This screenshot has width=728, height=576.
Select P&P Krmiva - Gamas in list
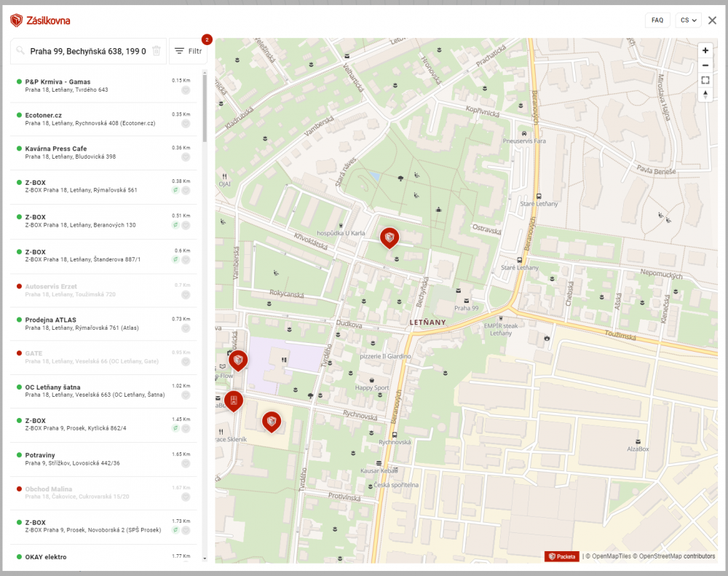(x=103, y=85)
